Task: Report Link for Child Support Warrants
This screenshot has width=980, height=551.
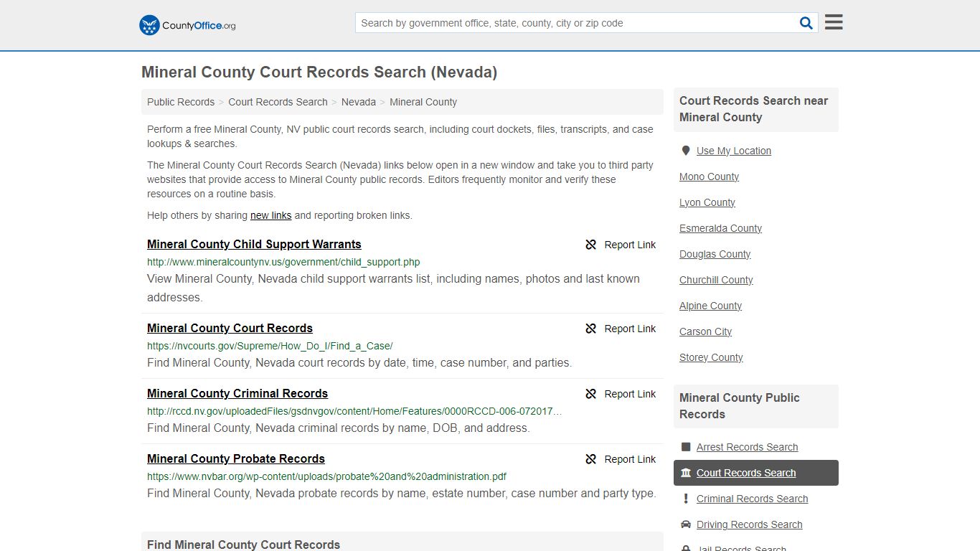Action: pos(630,245)
